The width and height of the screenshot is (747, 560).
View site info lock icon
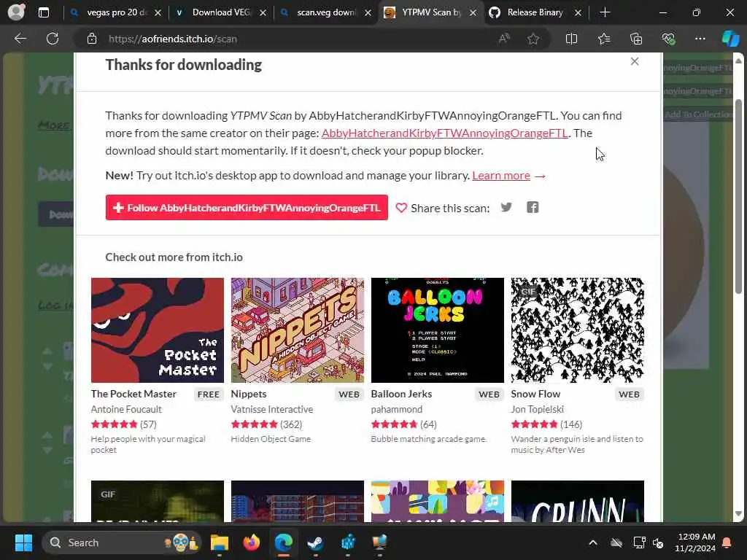pyautogui.click(x=92, y=39)
